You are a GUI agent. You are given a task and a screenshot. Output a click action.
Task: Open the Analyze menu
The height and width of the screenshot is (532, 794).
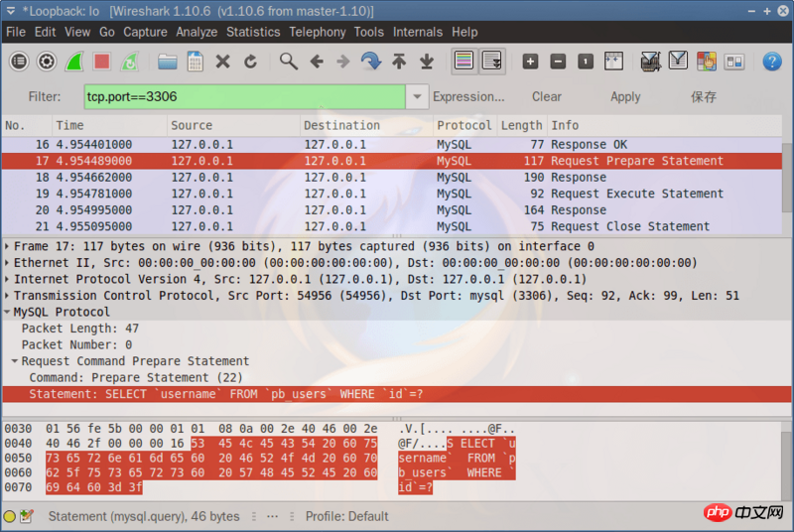[x=197, y=32]
